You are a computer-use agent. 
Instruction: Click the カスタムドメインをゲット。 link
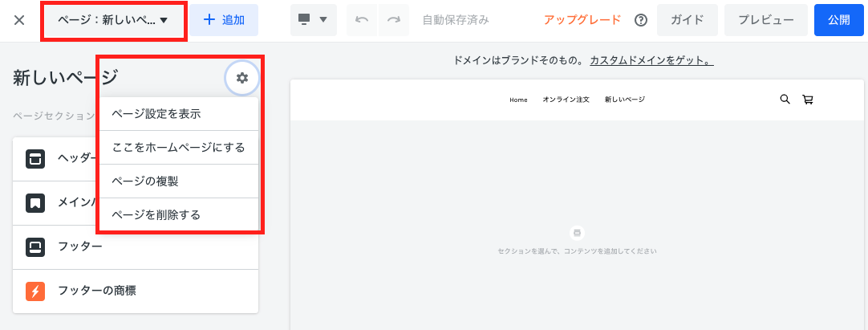click(x=651, y=60)
